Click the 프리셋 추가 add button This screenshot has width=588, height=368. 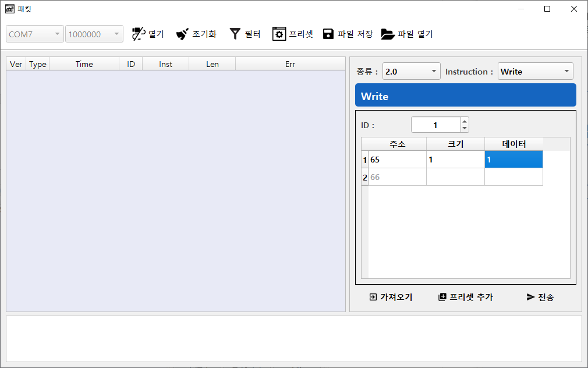tap(465, 297)
